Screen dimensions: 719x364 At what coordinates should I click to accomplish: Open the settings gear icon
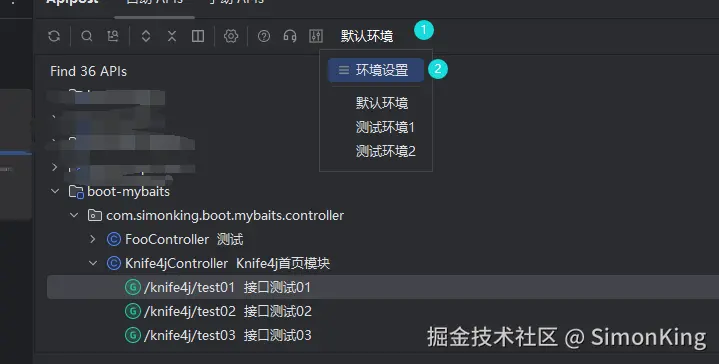pos(231,36)
